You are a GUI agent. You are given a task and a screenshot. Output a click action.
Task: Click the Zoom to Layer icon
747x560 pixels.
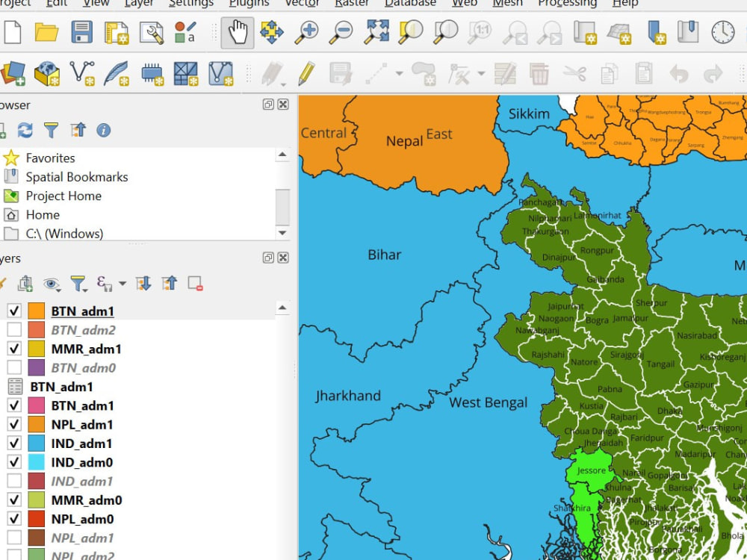pyautogui.click(x=445, y=32)
